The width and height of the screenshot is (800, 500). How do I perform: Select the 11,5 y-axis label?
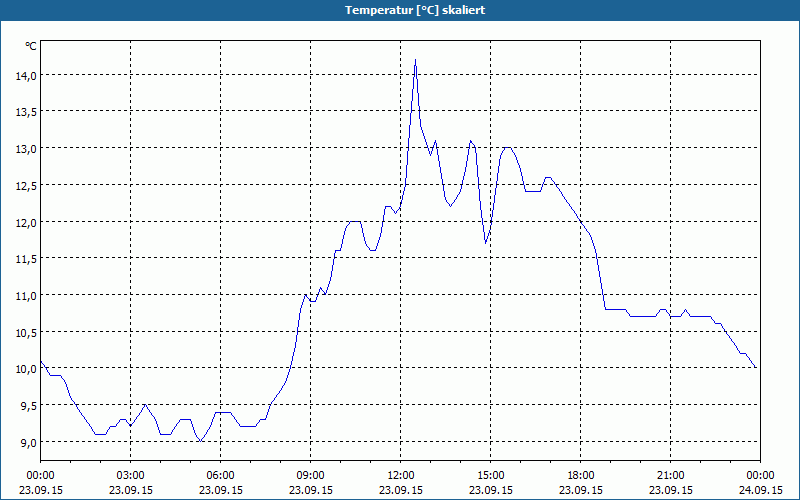pos(26,259)
